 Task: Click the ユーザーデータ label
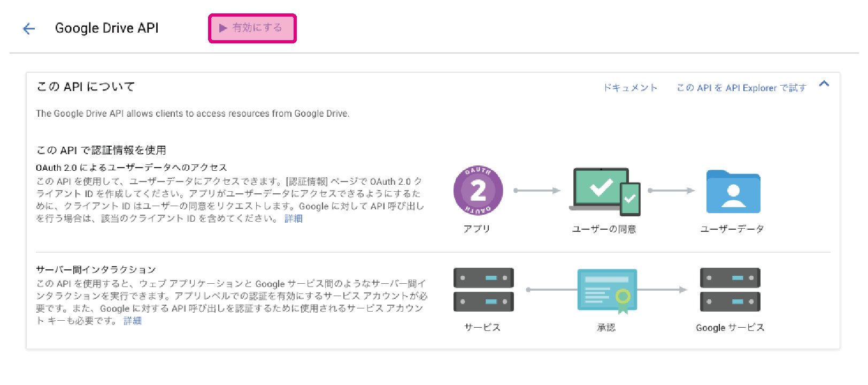tap(732, 229)
